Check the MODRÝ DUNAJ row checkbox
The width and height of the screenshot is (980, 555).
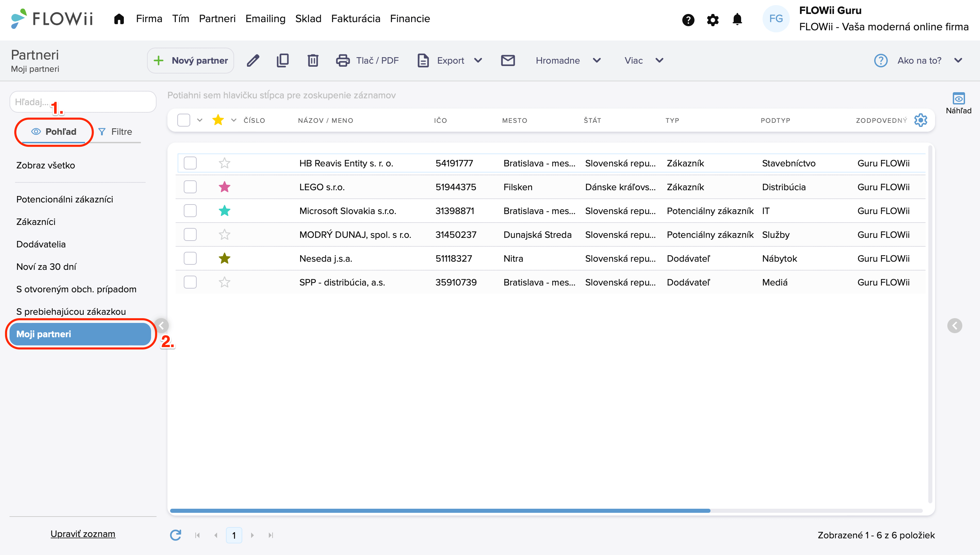[x=190, y=234]
